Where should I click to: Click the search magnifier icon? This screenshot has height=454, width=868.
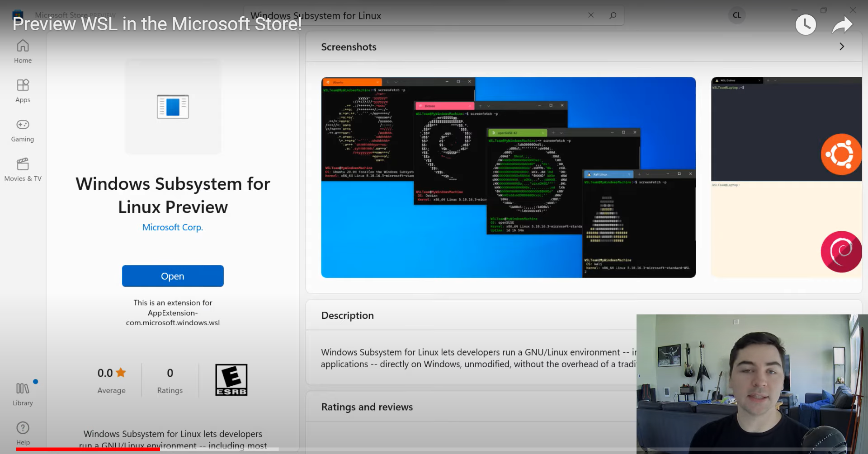[613, 15]
